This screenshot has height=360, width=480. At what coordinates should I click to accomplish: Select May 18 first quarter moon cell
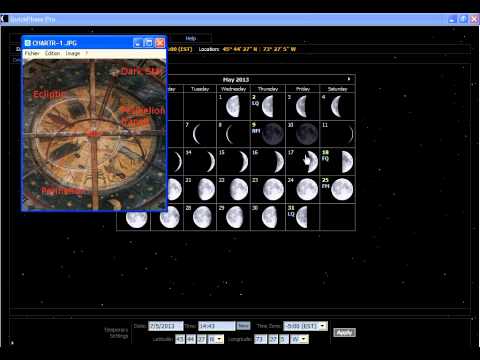point(337,162)
